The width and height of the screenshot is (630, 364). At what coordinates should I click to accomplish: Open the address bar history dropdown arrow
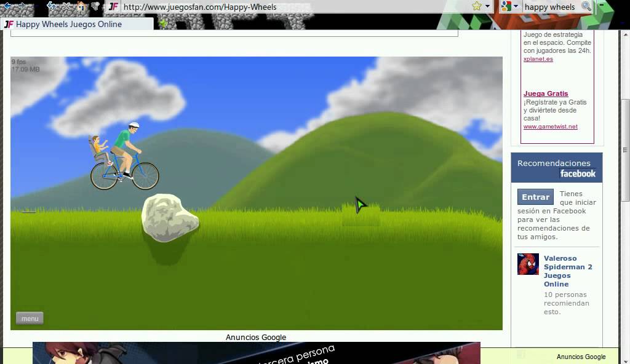click(487, 6)
